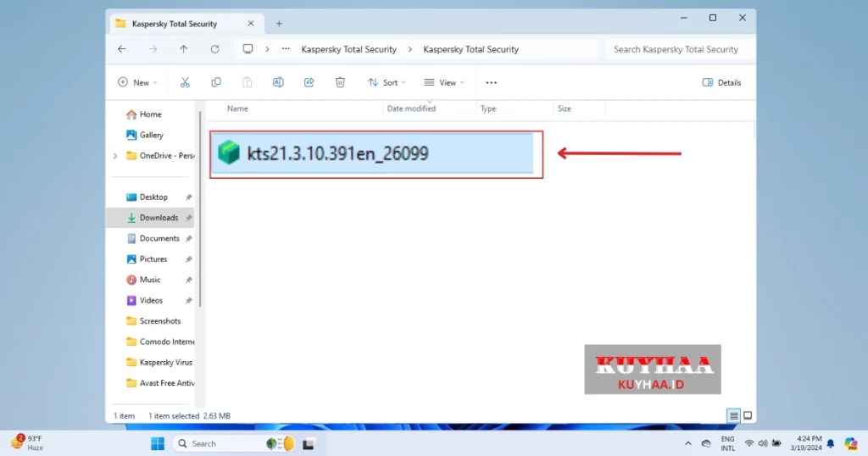868x456 pixels.
Task: Open the black app icon on taskbar
Action: pyautogui.click(x=309, y=443)
